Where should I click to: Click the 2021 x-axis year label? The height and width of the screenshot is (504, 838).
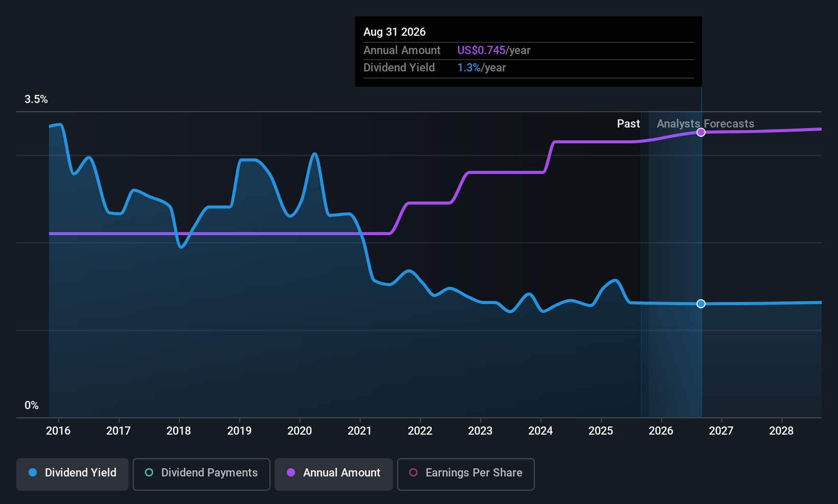360,431
